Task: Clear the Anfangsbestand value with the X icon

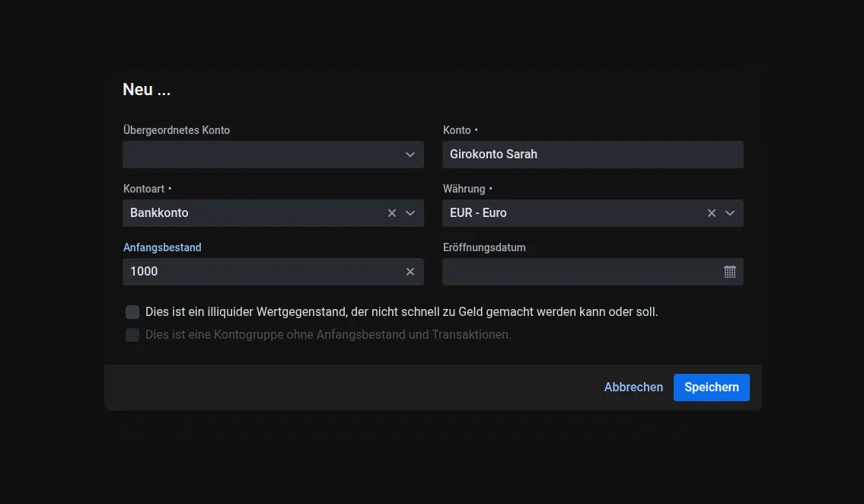Action: click(410, 272)
